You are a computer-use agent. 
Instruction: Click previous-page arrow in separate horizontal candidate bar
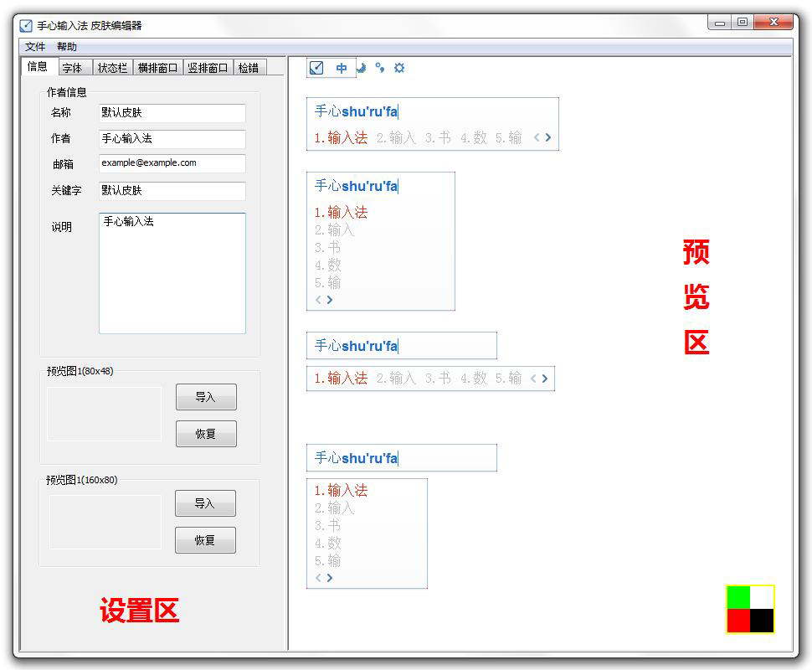tap(533, 379)
